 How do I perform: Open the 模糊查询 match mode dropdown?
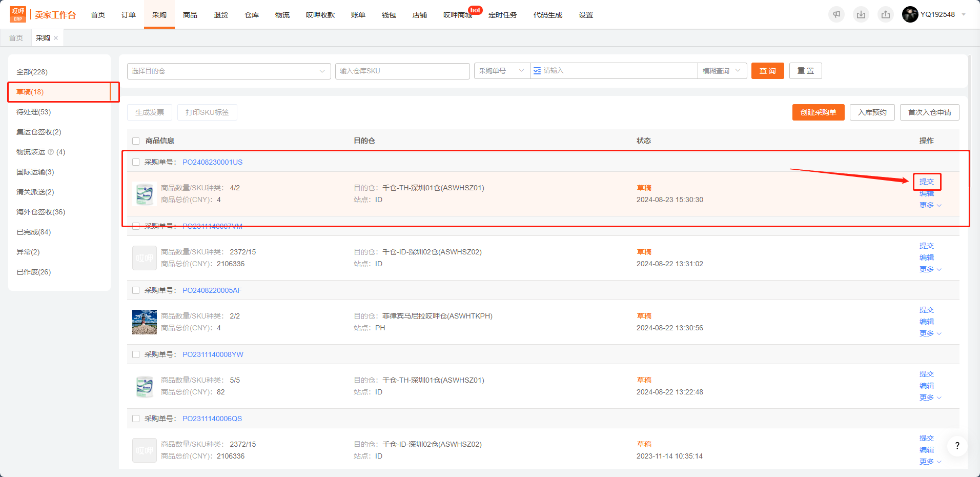tap(722, 71)
